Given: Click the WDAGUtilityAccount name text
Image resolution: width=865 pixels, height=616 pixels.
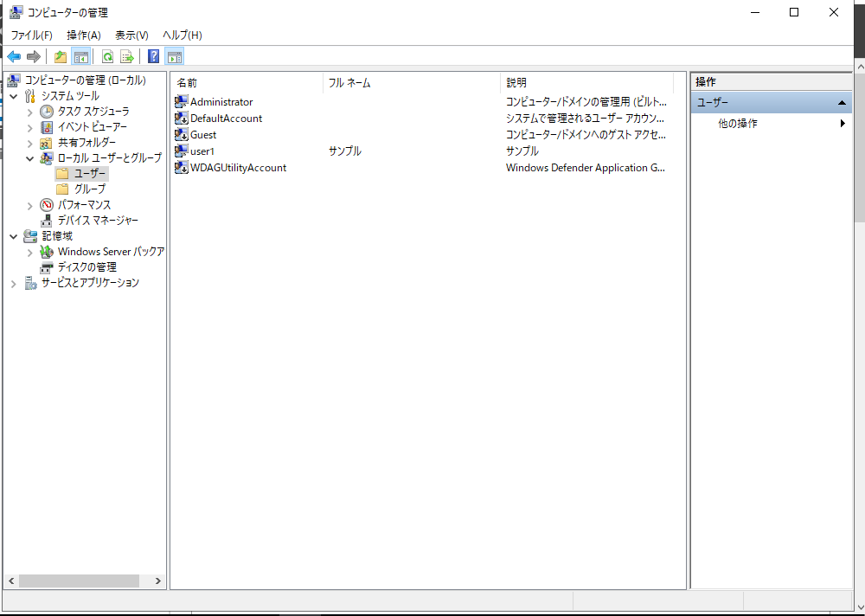Looking at the screenshot, I should 239,167.
